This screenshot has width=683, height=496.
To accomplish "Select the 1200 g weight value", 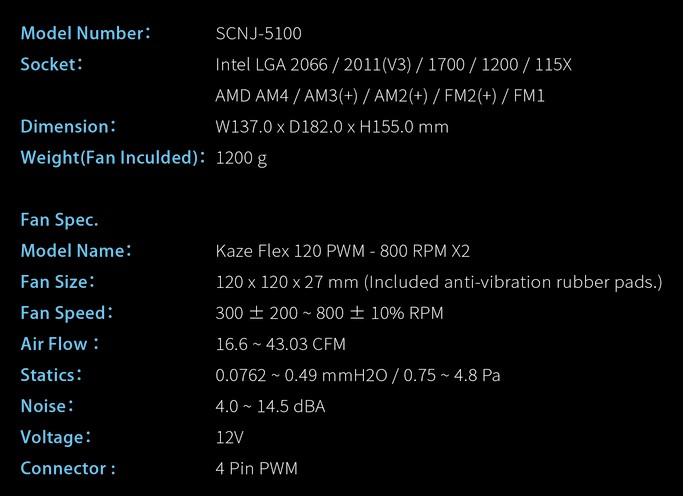I will click(241, 158).
